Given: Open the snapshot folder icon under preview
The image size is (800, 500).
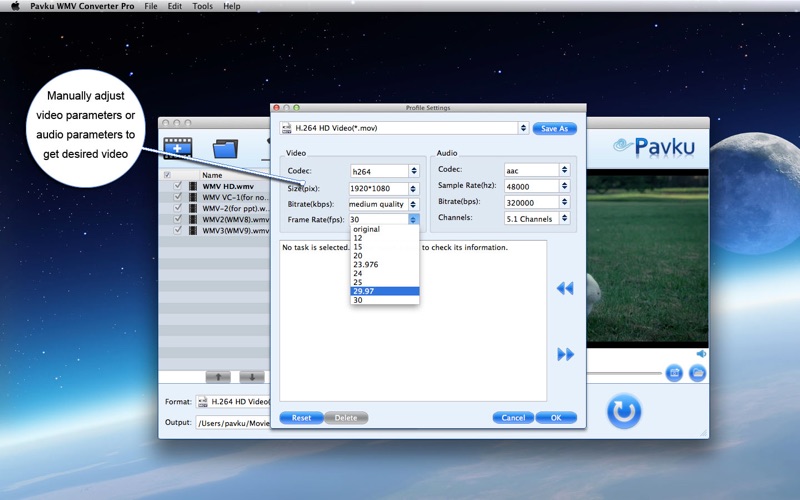Looking at the screenshot, I should click(x=697, y=373).
